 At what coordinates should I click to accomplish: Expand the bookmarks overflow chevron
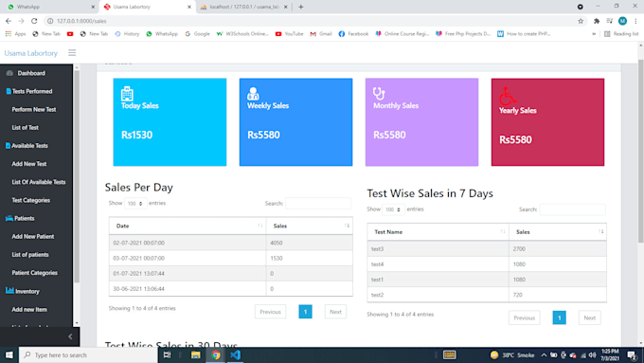(594, 34)
